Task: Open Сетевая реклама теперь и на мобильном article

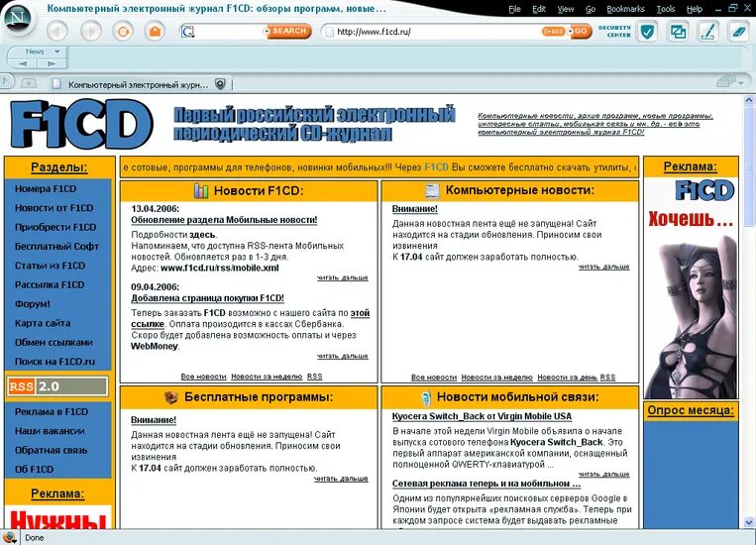Action: [486, 484]
